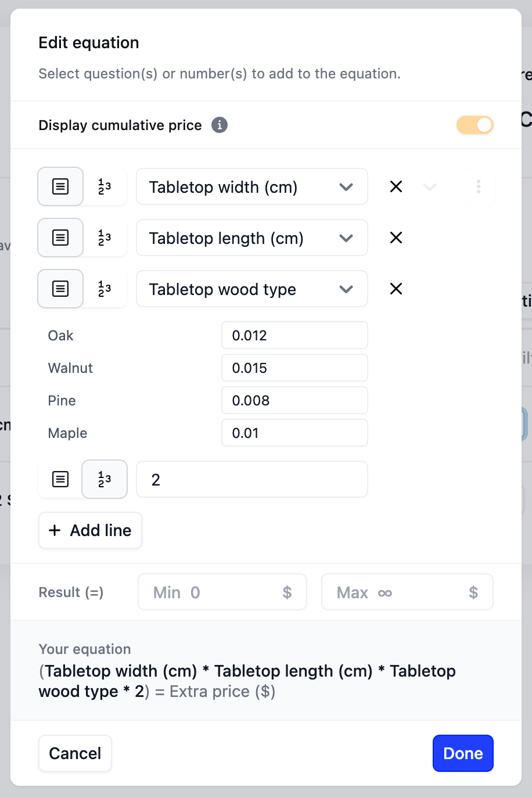Click the Oak price value field
This screenshot has height=798, width=532.
point(294,335)
